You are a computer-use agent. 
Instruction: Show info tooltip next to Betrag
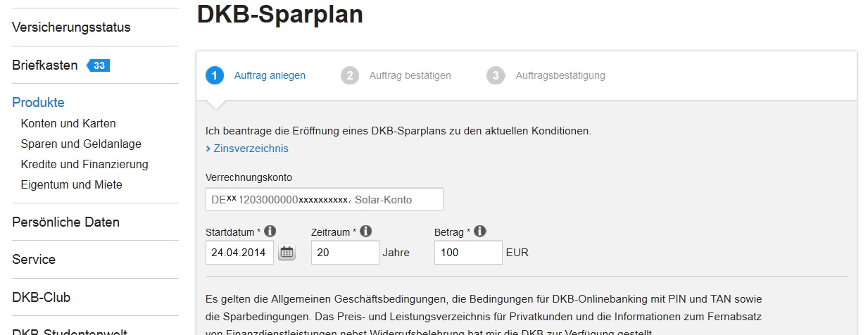point(480,231)
